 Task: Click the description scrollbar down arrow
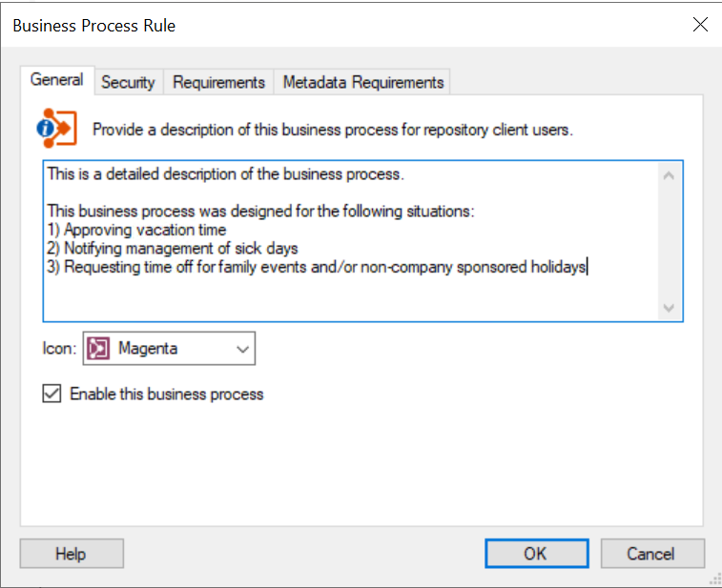coord(669,308)
